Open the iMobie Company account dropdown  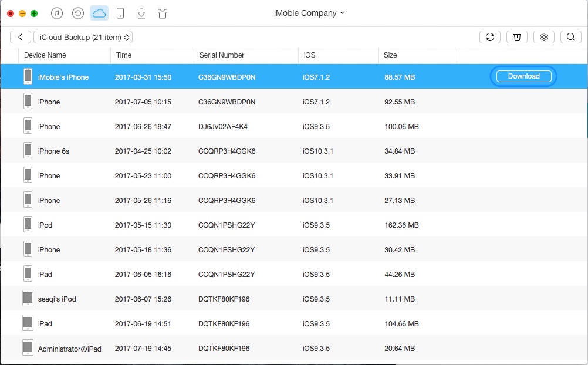(309, 13)
